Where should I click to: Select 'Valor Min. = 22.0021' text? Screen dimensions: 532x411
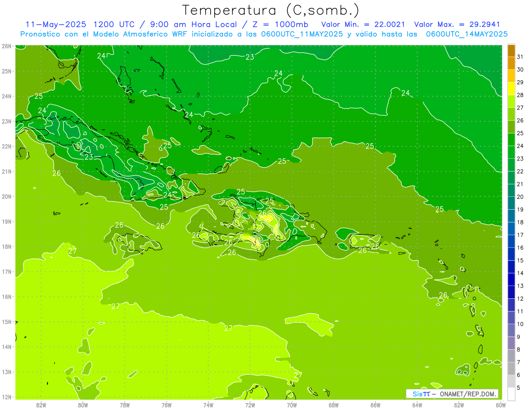(364, 24)
